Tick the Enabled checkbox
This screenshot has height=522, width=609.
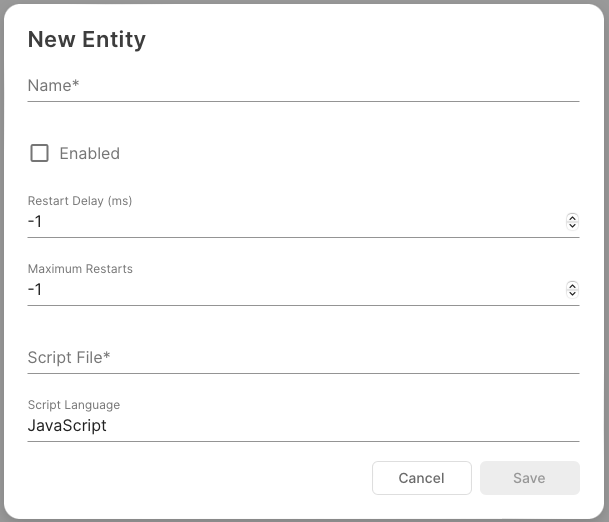(40, 153)
